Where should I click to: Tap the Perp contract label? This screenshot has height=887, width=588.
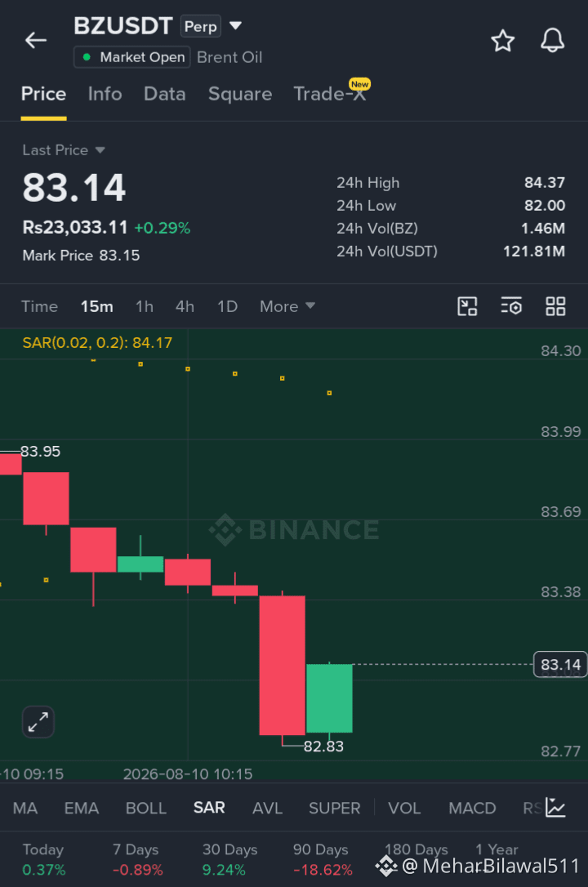201,26
